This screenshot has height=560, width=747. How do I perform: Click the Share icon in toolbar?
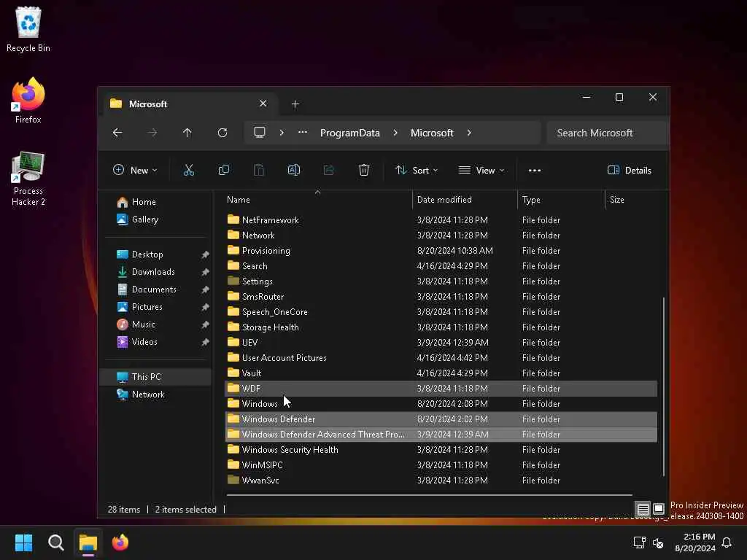329,170
